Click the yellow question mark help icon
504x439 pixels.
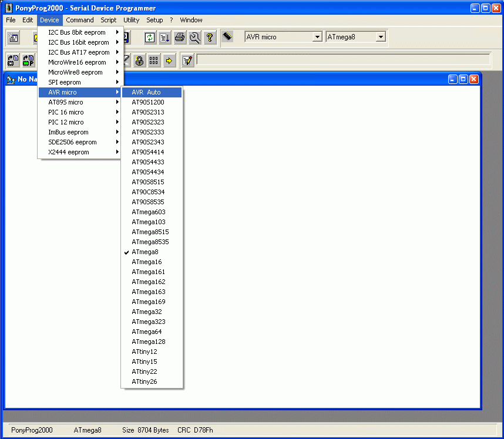pyautogui.click(x=210, y=38)
